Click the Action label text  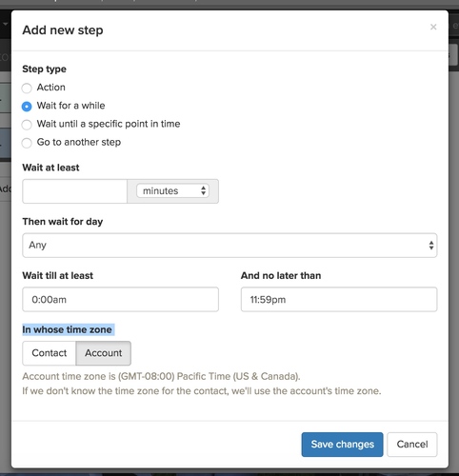point(51,88)
